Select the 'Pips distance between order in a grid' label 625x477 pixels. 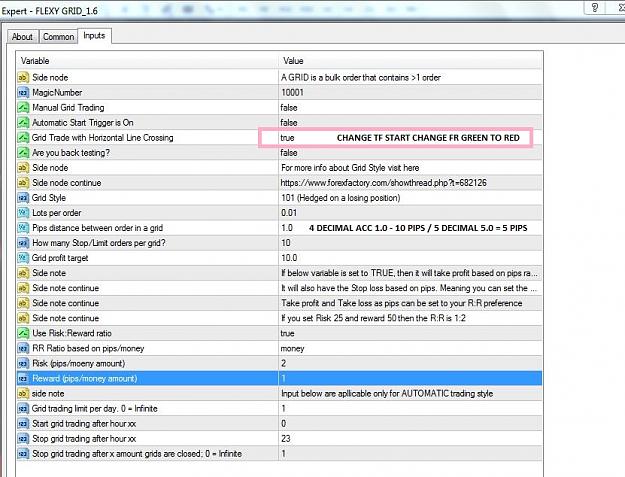[97, 228]
